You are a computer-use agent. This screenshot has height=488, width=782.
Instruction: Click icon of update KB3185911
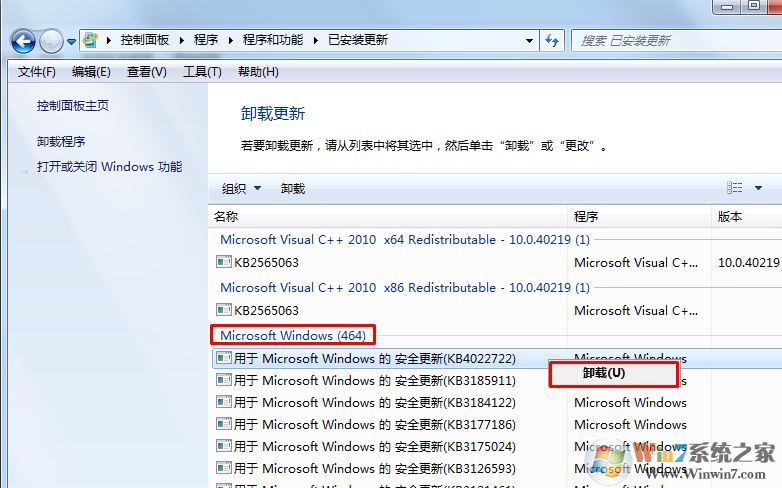224,380
